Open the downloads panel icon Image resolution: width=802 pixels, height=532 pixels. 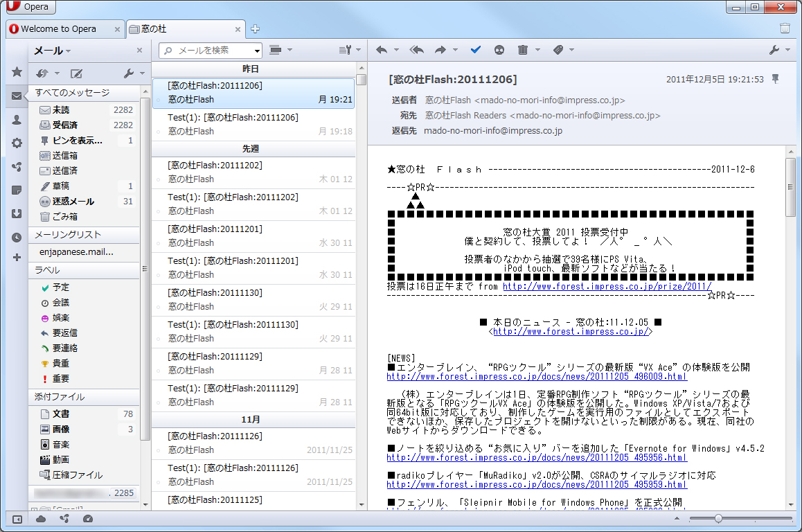click(16, 213)
